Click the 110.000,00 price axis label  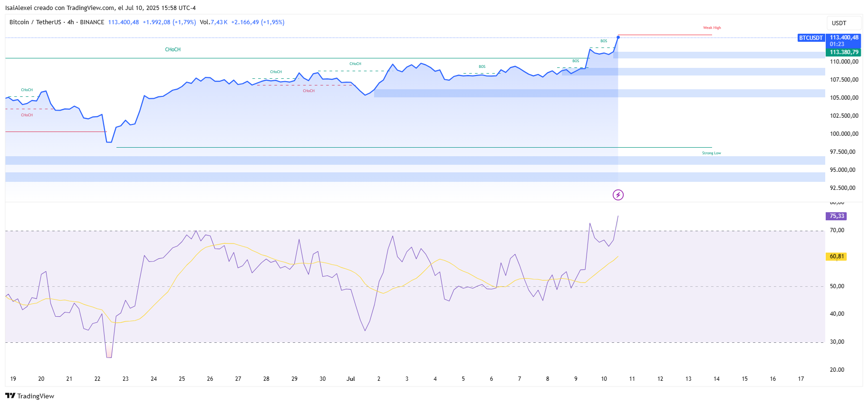(844, 62)
